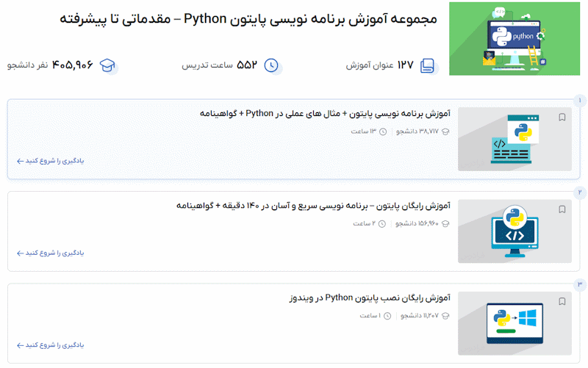
Task: Click the student icon beside ۱۱,۲۰۷ دانشجو
Action: click(x=445, y=316)
